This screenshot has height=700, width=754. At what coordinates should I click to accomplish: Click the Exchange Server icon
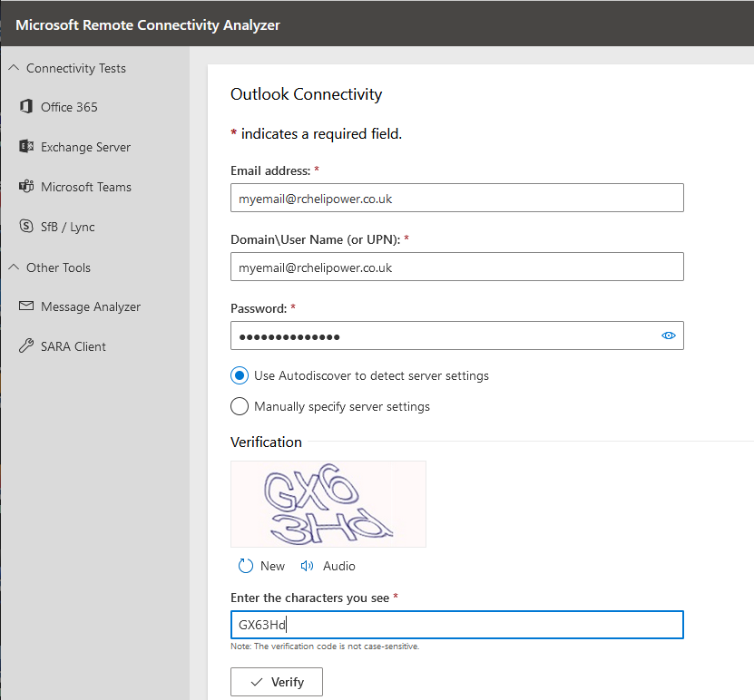pyautogui.click(x=26, y=146)
